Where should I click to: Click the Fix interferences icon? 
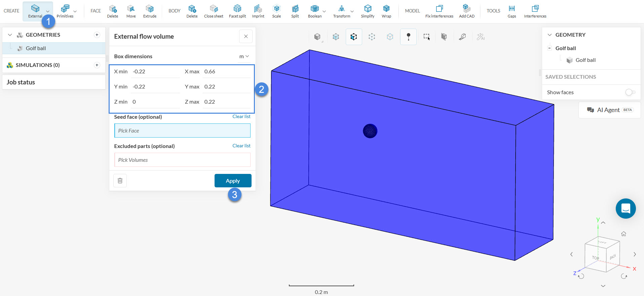[439, 11]
